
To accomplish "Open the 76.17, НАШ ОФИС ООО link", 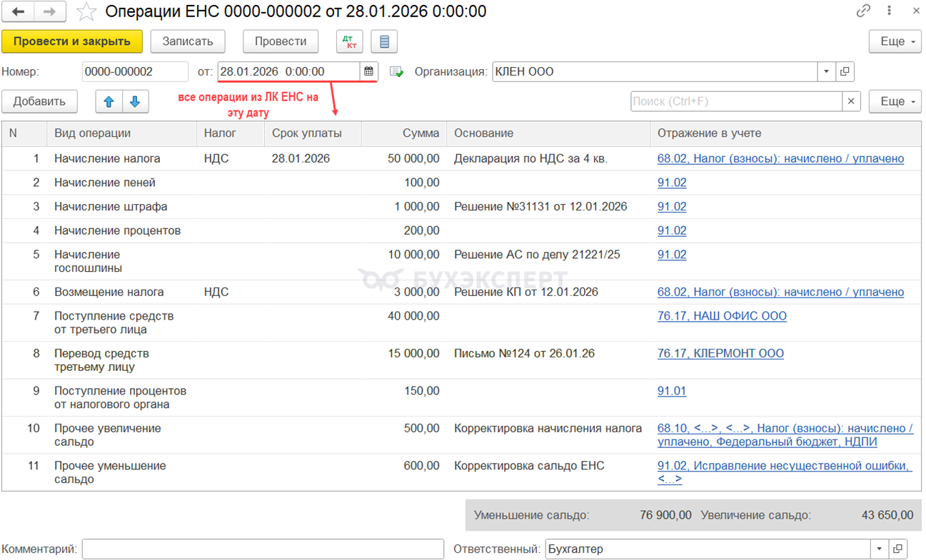I will 722,316.
